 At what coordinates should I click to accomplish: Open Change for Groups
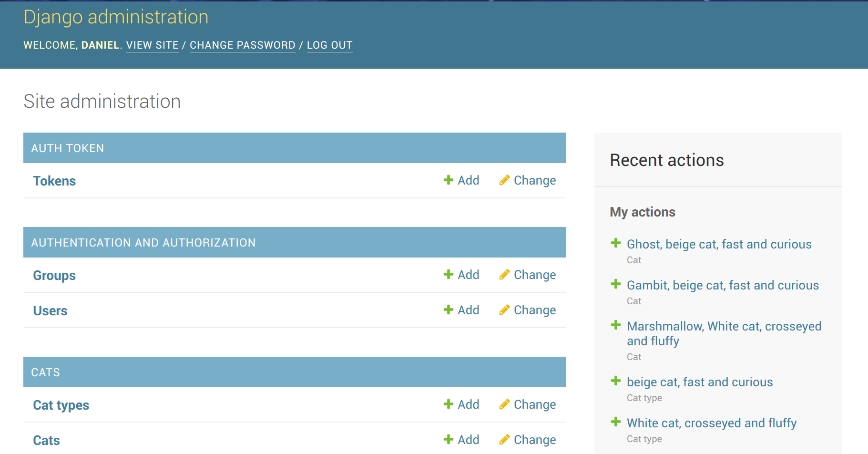[535, 275]
